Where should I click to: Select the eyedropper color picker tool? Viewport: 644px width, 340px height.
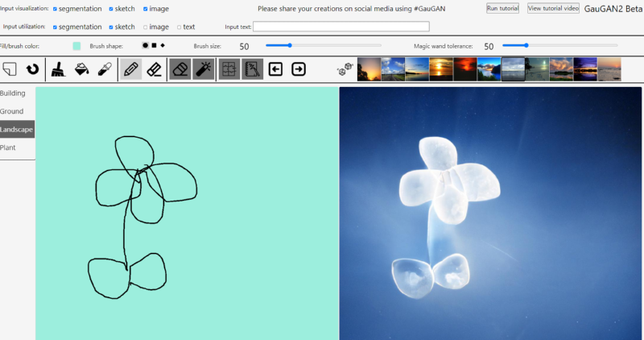coord(104,69)
